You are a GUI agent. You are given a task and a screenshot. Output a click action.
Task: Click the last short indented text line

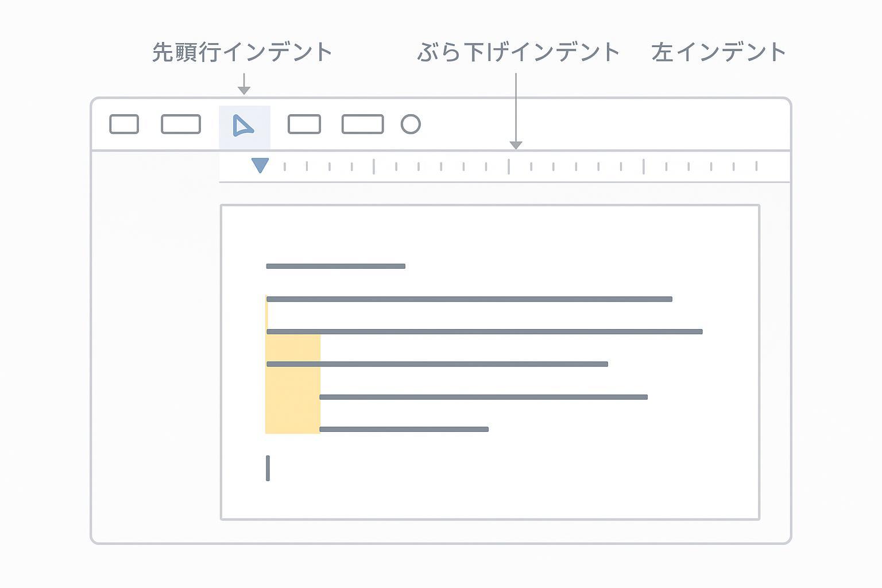404,429
